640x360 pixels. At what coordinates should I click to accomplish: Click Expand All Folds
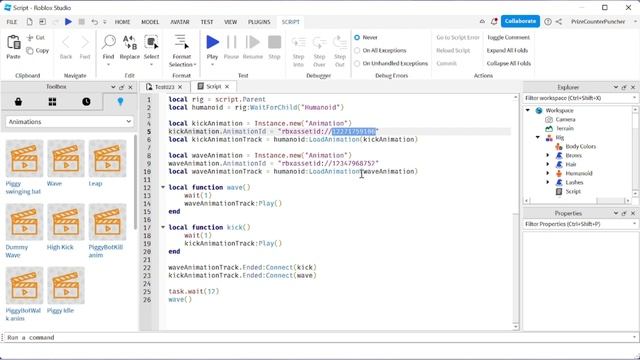point(507,51)
